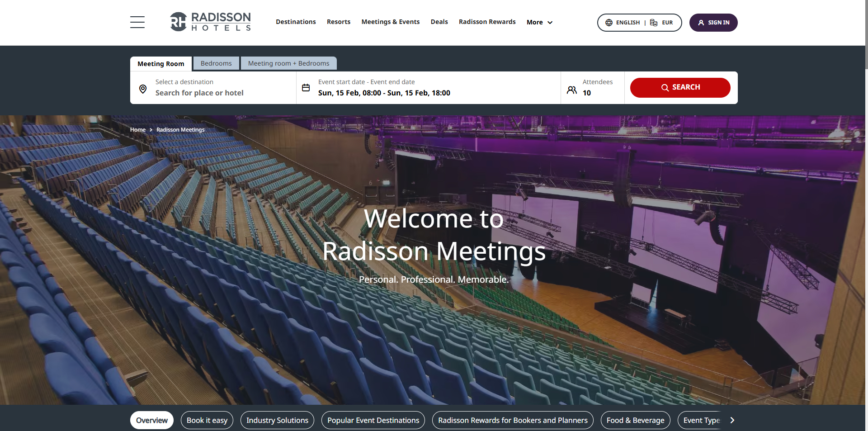
Task: Open the Deals menu item
Action: click(439, 22)
